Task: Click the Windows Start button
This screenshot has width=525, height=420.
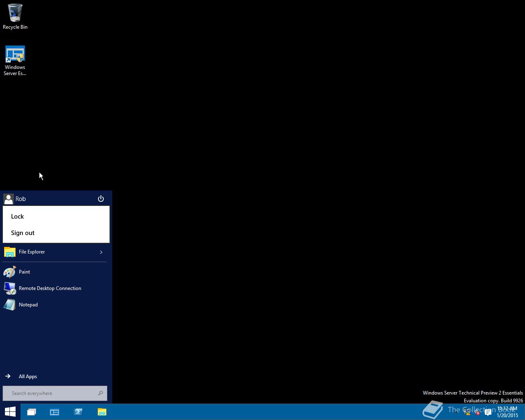Action: click(10, 412)
